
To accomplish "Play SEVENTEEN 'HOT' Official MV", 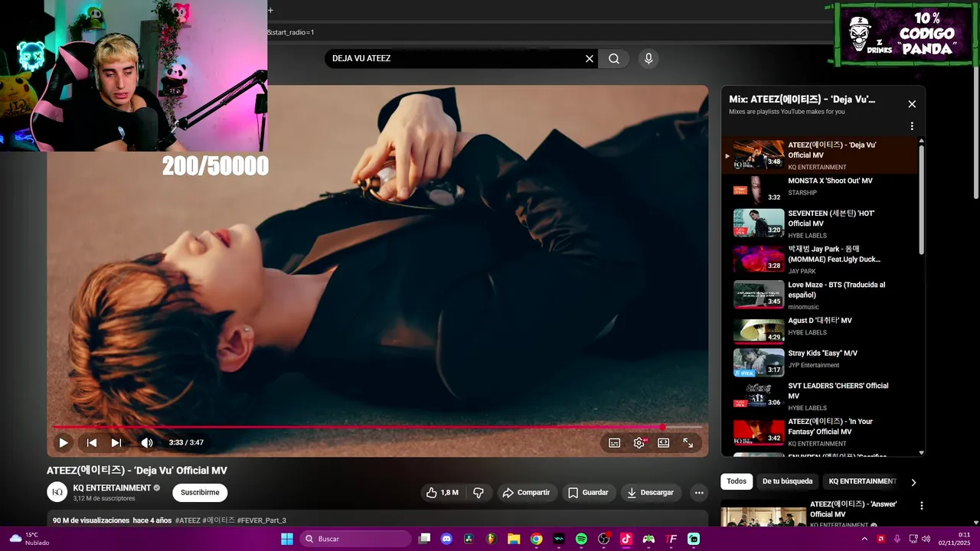I will pyautogui.click(x=819, y=223).
